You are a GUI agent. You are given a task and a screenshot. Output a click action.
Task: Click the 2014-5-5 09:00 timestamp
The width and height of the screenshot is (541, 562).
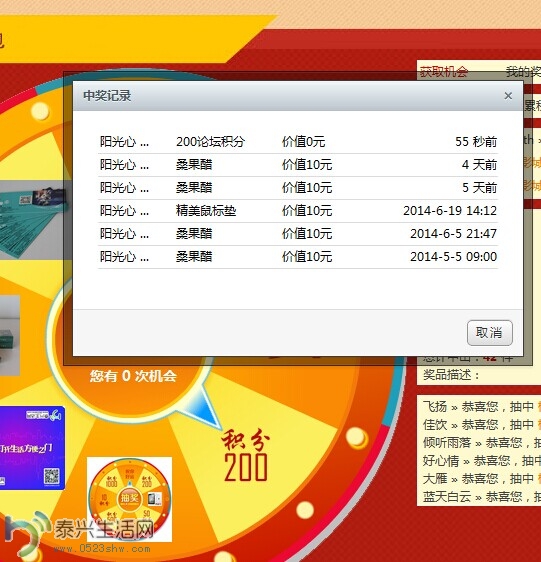[454, 256]
